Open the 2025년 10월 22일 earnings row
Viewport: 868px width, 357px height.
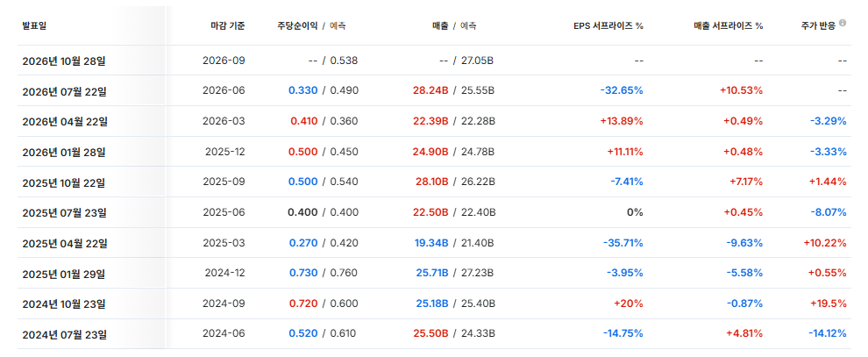click(434, 182)
